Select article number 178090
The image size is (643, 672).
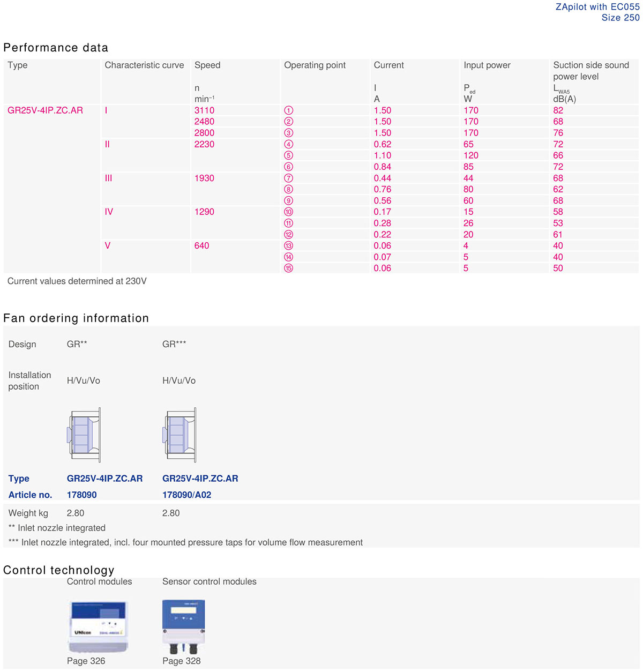tap(82, 495)
